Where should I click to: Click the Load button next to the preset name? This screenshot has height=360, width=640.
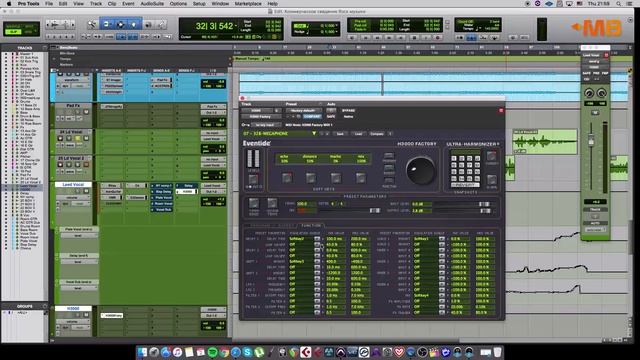tap(358, 133)
